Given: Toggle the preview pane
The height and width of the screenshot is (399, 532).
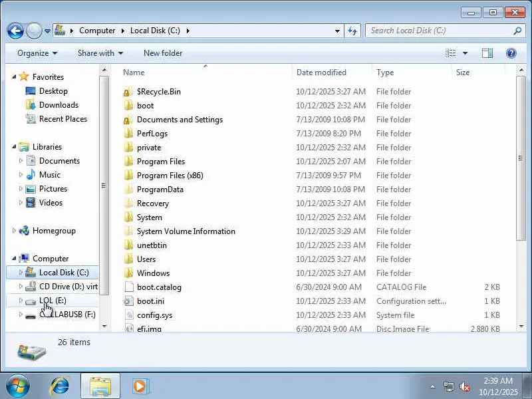Looking at the screenshot, I should tap(487, 53).
